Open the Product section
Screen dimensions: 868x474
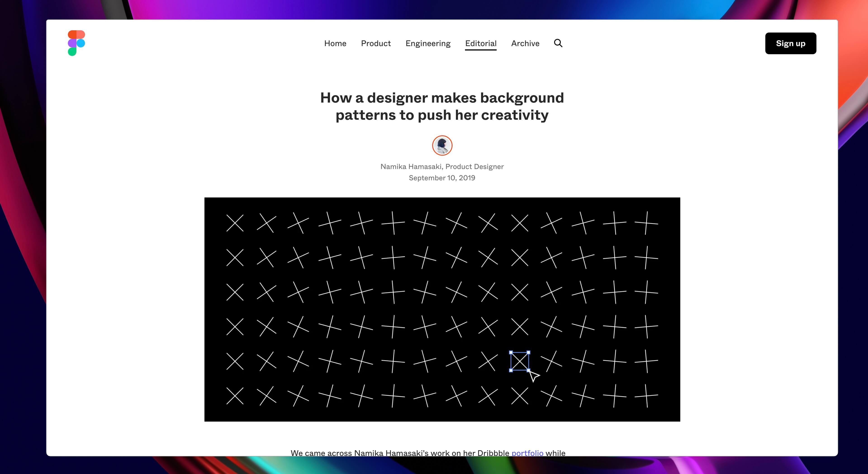376,43
